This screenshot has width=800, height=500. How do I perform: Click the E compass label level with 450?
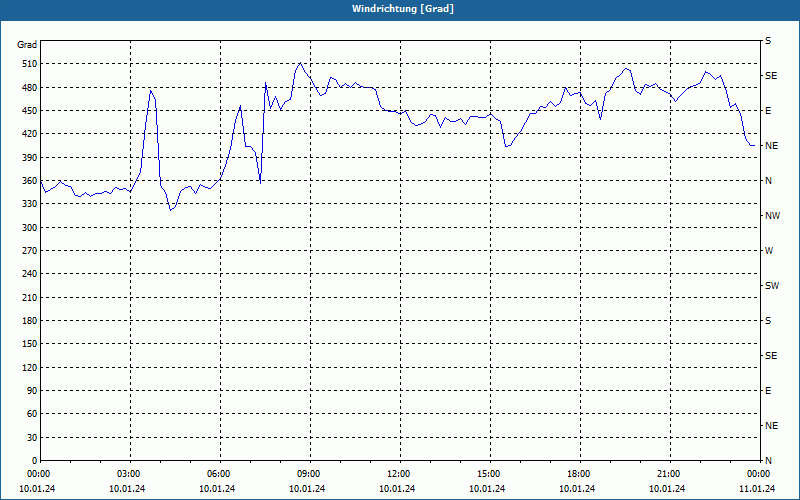tap(768, 111)
